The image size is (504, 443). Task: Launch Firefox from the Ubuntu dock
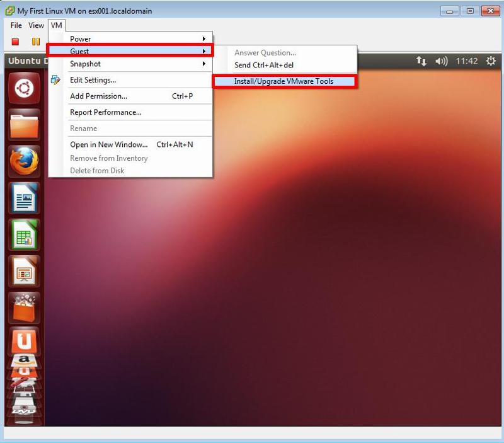pos(24,161)
